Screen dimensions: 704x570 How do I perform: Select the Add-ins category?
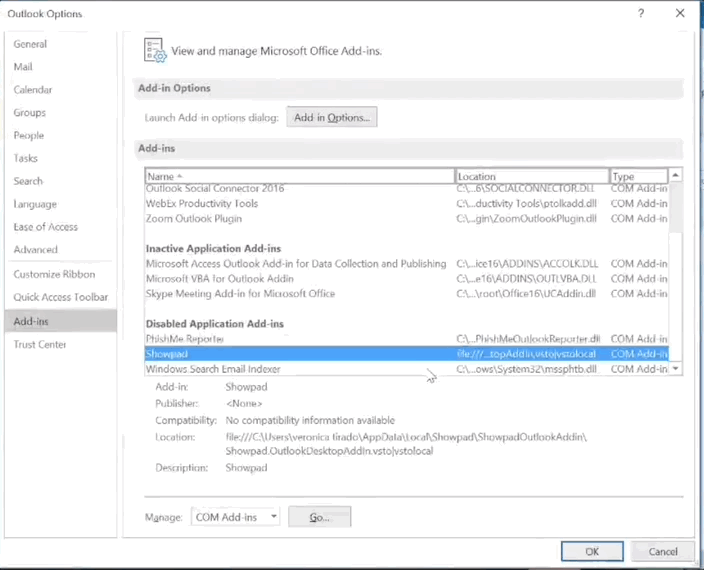pyautogui.click(x=61, y=321)
